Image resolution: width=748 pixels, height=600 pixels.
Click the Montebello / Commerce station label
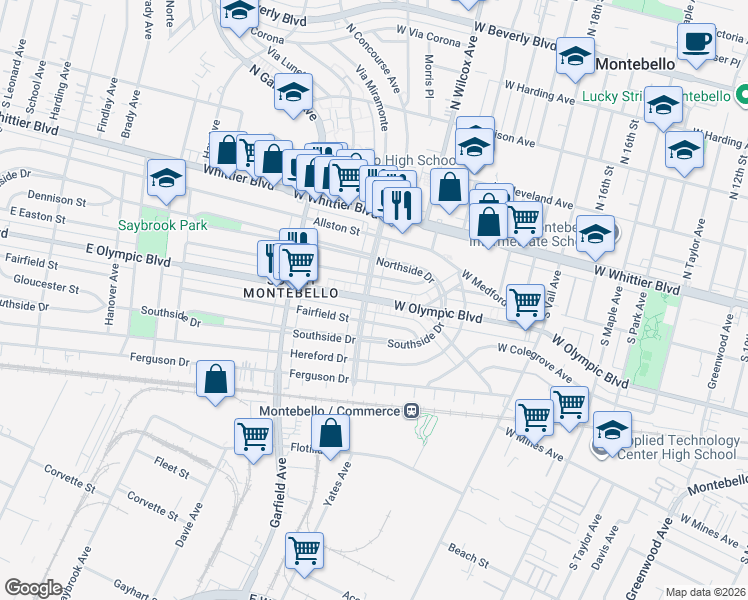[x=330, y=411]
